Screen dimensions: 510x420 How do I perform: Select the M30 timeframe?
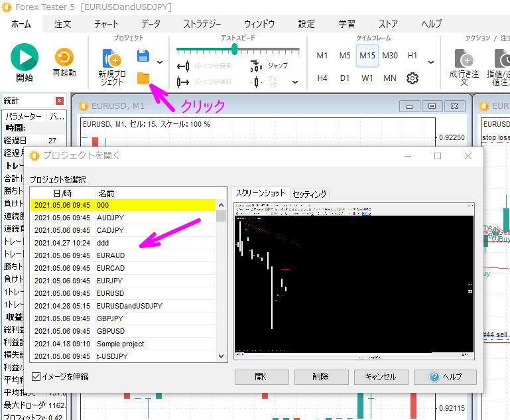click(x=390, y=56)
